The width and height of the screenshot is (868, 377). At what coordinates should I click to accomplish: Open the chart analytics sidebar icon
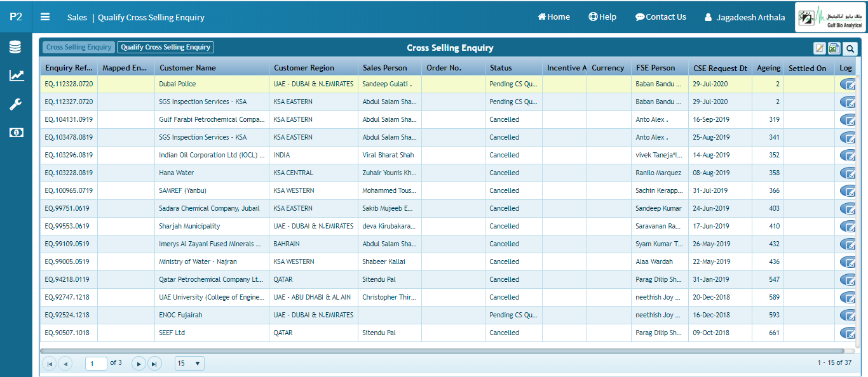click(x=16, y=76)
